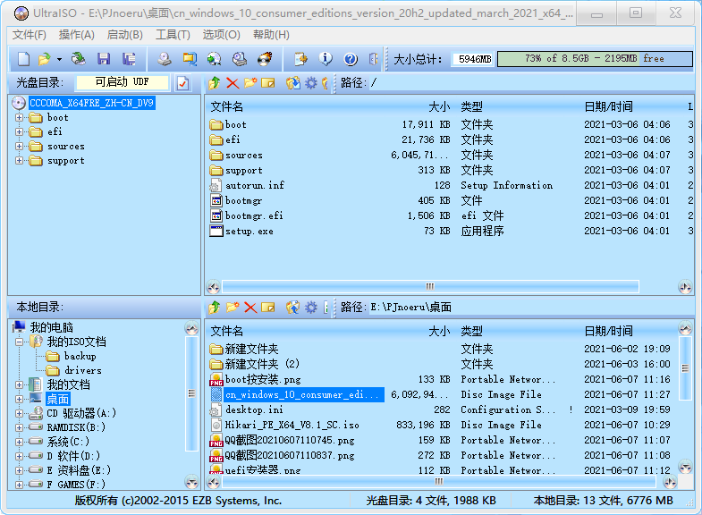Viewport: 702px width, 515px height.
Task: Select setup.exe in the disc file list
Action: 249,231
